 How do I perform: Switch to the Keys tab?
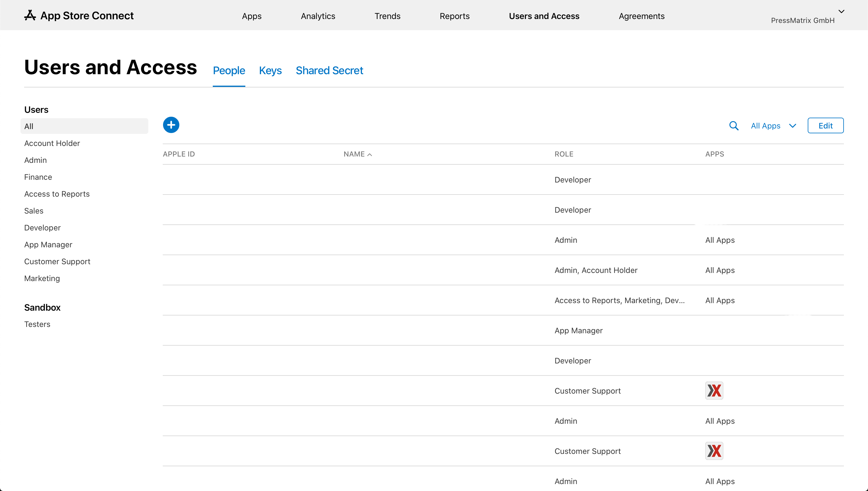pyautogui.click(x=270, y=71)
